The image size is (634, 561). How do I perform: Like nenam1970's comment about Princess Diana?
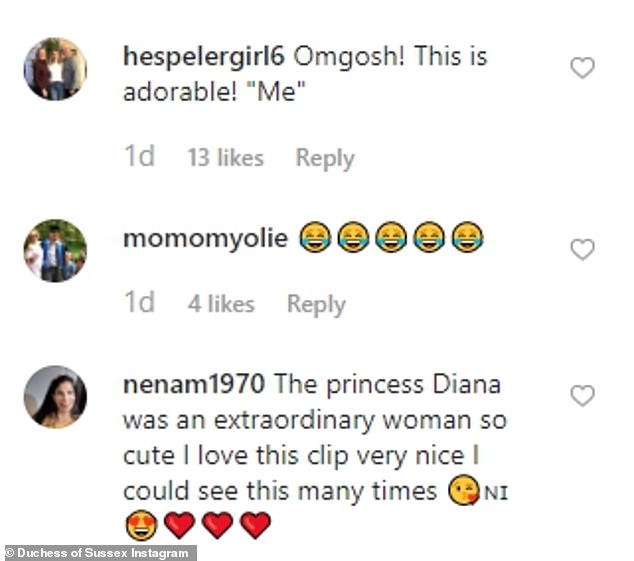click(x=581, y=396)
